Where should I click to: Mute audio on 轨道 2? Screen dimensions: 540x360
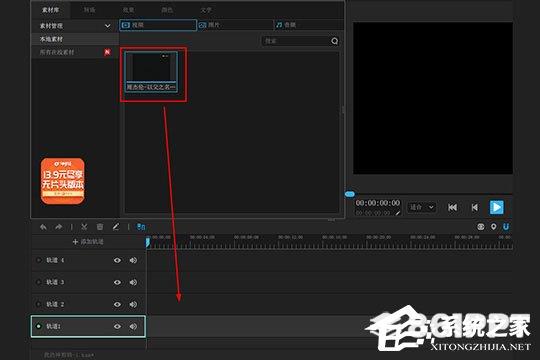(x=133, y=304)
